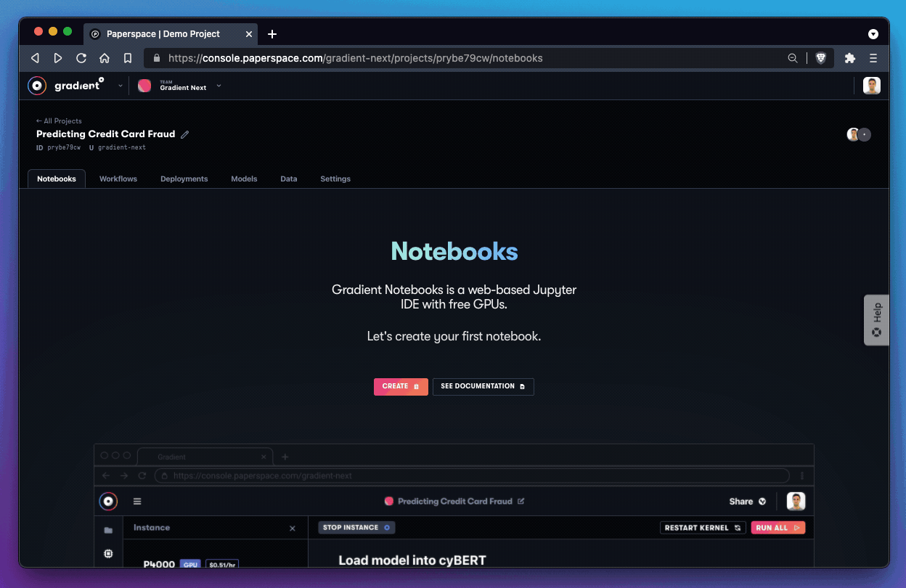Open the Deployments tab

pyautogui.click(x=184, y=179)
